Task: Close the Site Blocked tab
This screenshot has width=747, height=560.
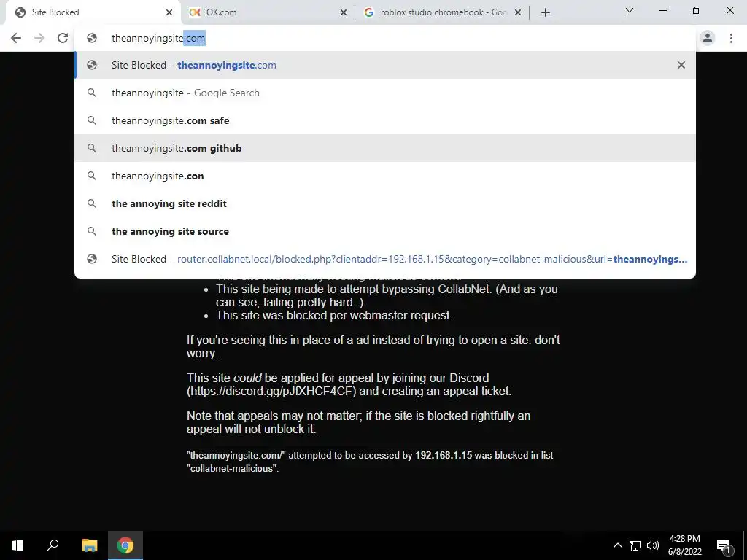Action: pos(169,12)
